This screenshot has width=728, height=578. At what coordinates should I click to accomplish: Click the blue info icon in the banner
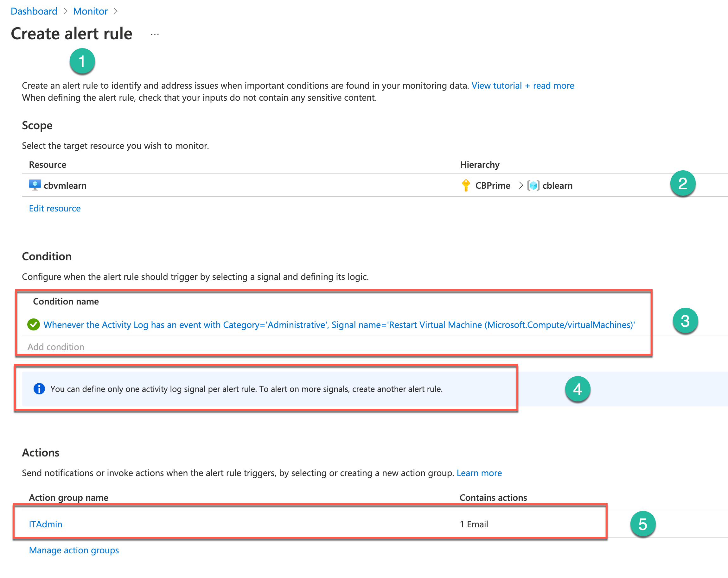click(39, 389)
